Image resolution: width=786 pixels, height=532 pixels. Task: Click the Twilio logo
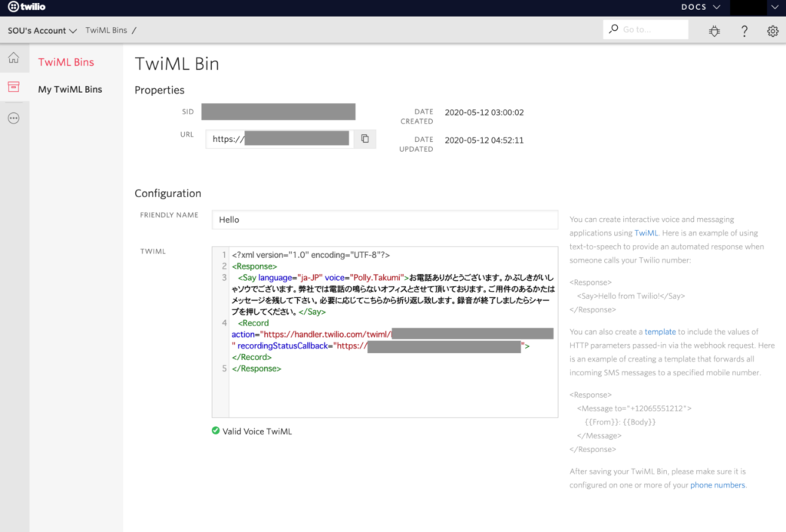[x=27, y=6]
